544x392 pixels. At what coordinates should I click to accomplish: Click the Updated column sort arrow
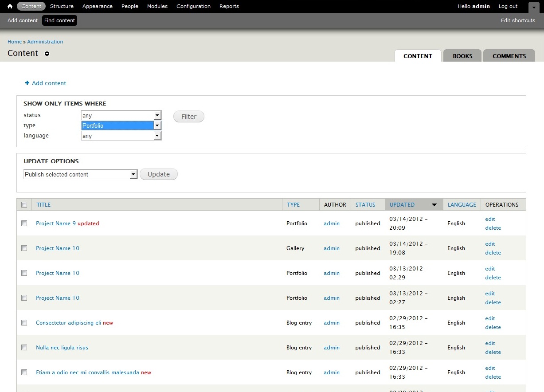click(x=434, y=205)
